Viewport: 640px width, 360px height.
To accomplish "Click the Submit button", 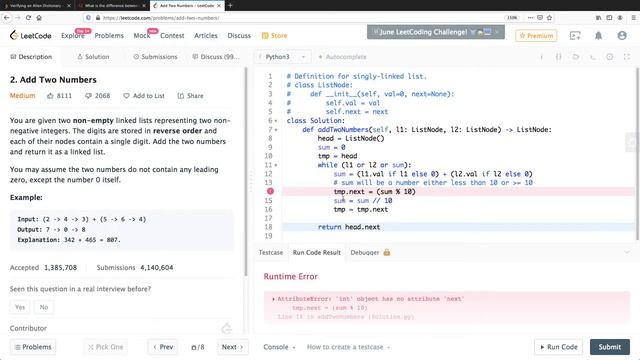I will 610,347.
